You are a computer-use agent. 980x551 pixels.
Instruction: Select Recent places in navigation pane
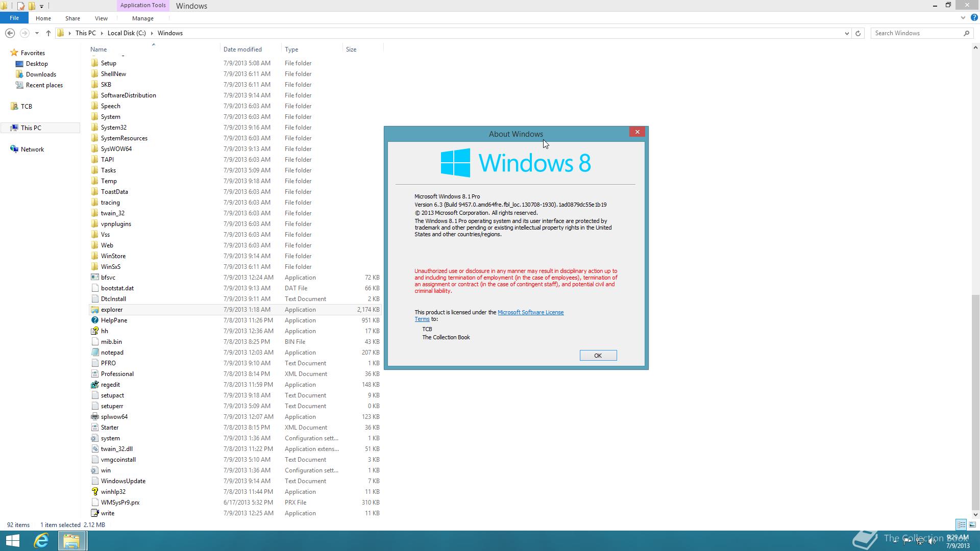pos(44,85)
